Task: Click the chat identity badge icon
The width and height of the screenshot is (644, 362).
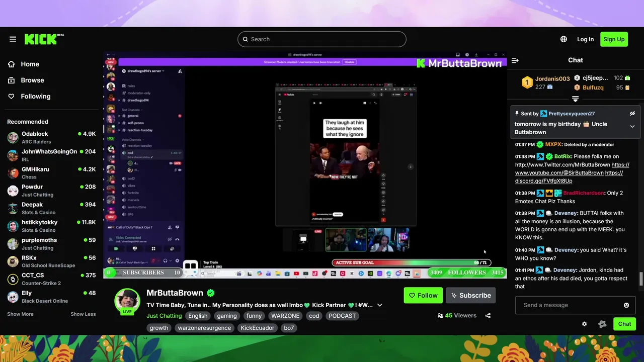Action: 602,324
